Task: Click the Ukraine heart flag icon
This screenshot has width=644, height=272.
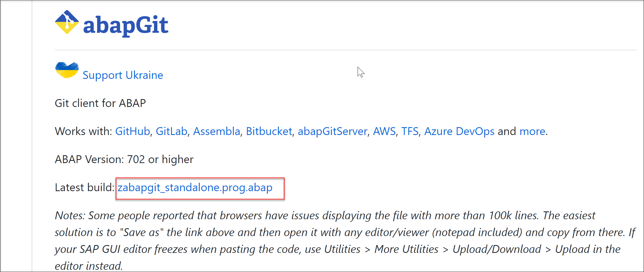Action: [x=67, y=70]
